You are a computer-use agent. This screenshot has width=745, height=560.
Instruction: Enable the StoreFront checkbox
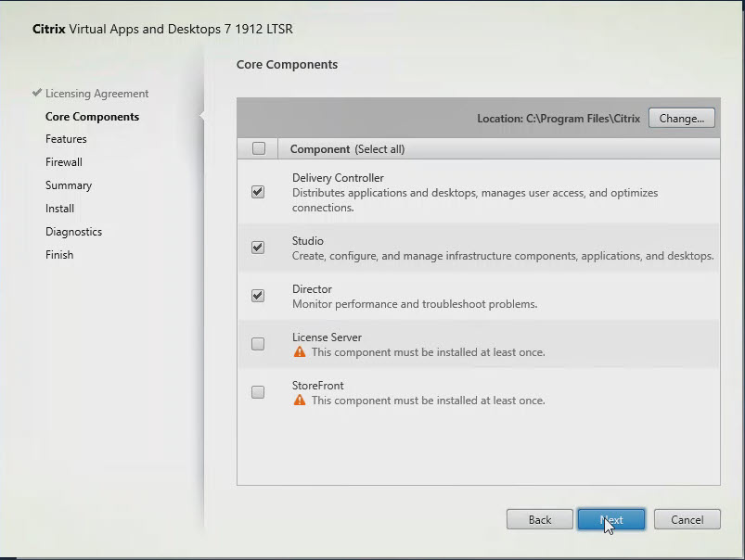(258, 392)
